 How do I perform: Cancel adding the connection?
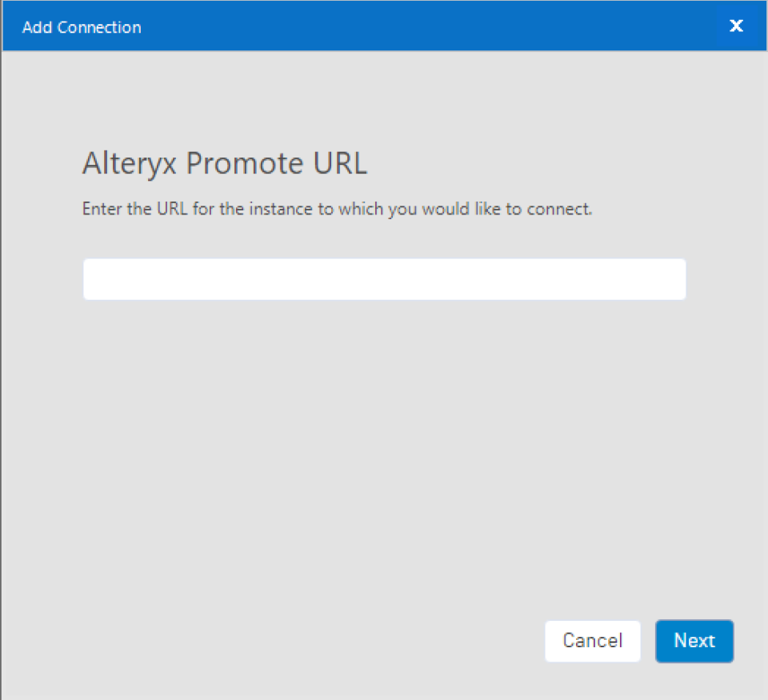(x=593, y=642)
